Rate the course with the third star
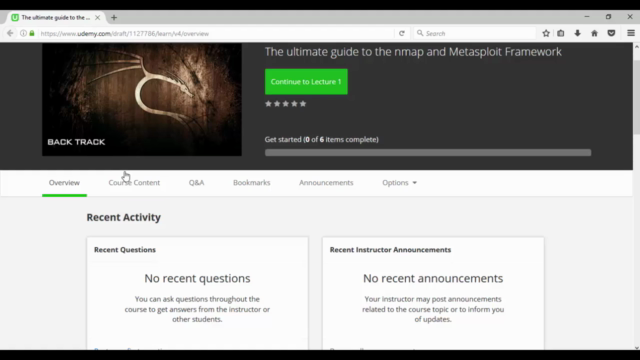Viewport: 640px width, 360px height. 286,104
